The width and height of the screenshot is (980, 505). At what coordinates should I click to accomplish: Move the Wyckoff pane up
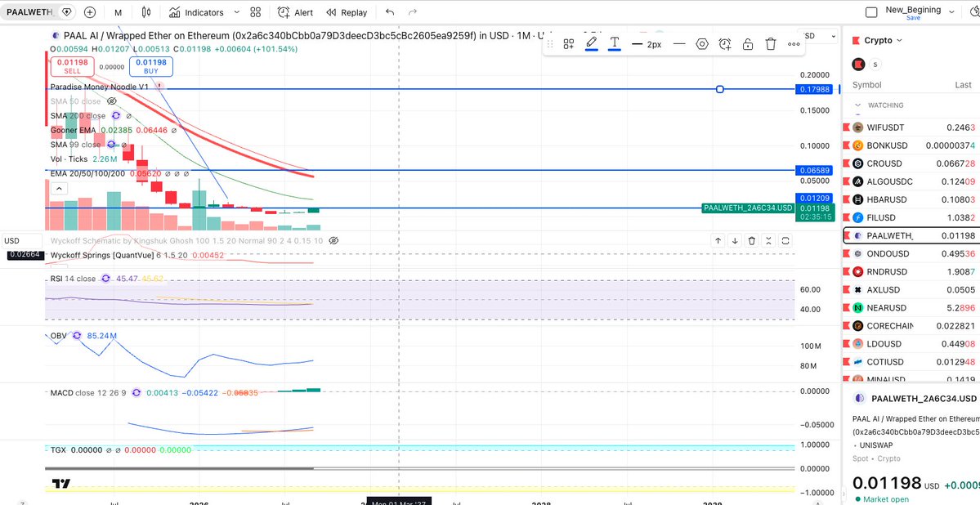click(x=718, y=240)
